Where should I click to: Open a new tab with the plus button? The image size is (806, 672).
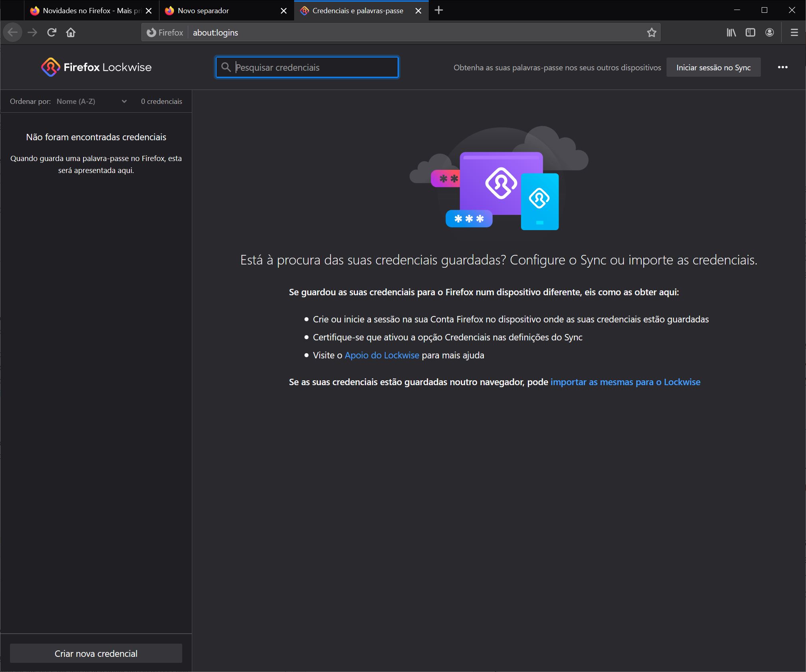click(x=438, y=10)
